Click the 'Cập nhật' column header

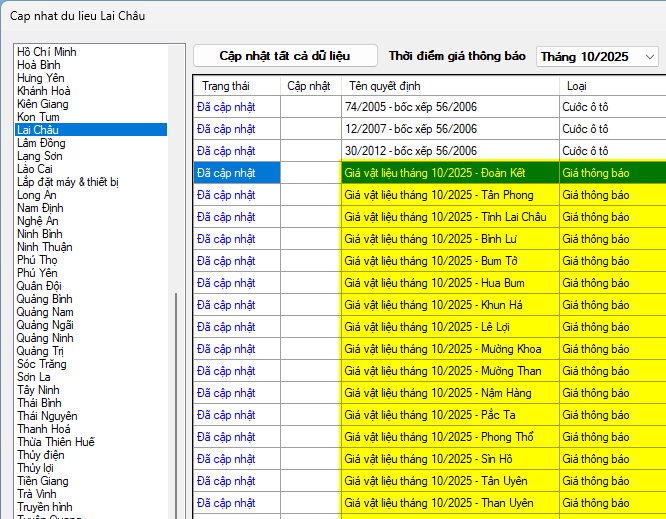point(309,86)
